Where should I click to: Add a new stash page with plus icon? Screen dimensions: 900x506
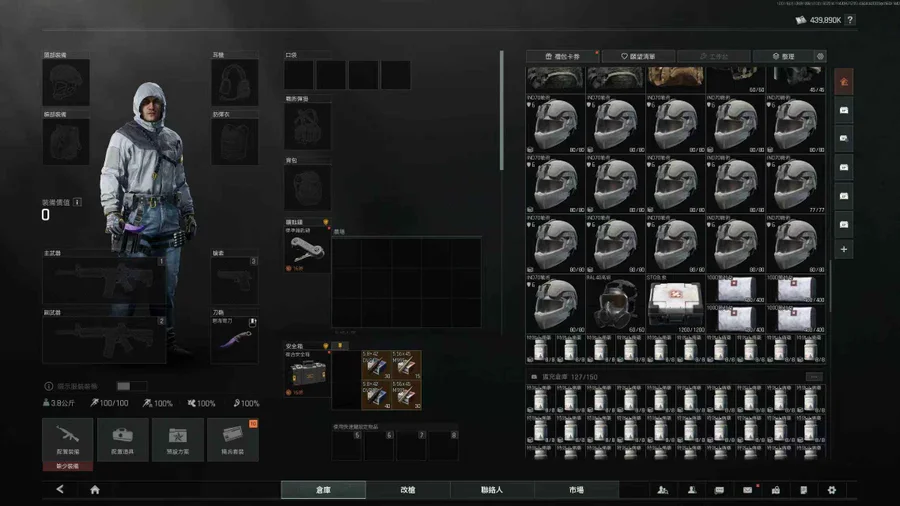844,249
